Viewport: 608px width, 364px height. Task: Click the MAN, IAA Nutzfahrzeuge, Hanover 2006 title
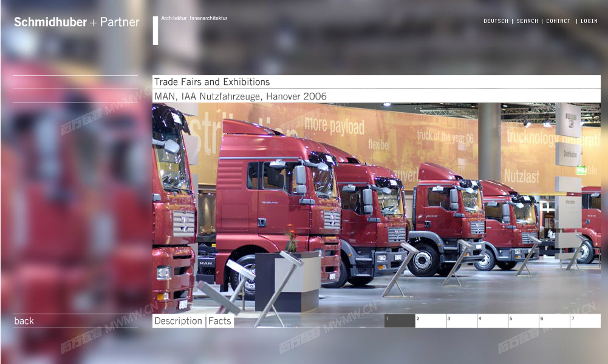click(241, 96)
